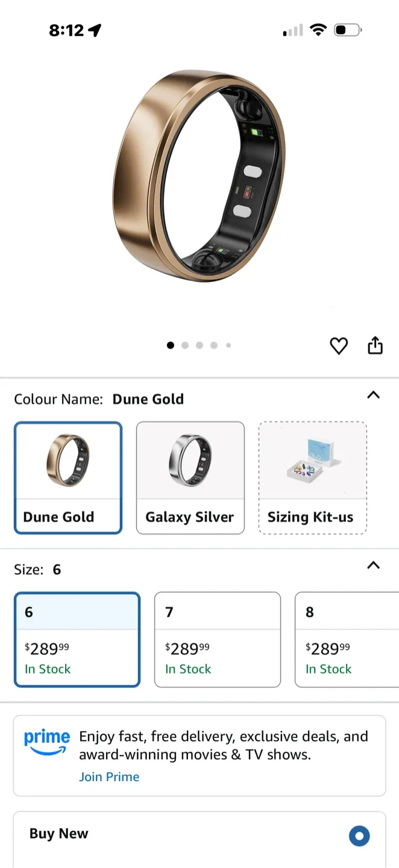Tap the cellular signal bars
The width and height of the screenshot is (399, 868).
(x=292, y=30)
